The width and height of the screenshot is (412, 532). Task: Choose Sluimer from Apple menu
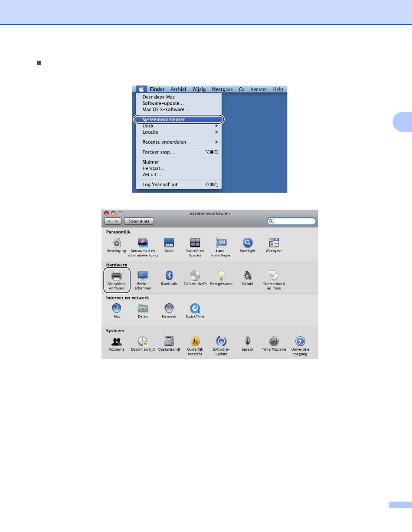click(x=178, y=162)
